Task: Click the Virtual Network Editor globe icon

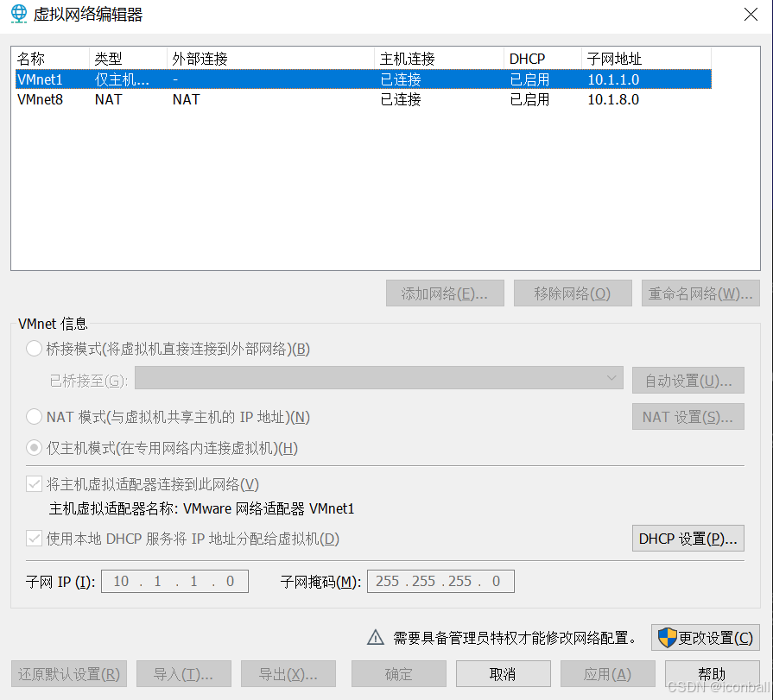Action: (19, 14)
